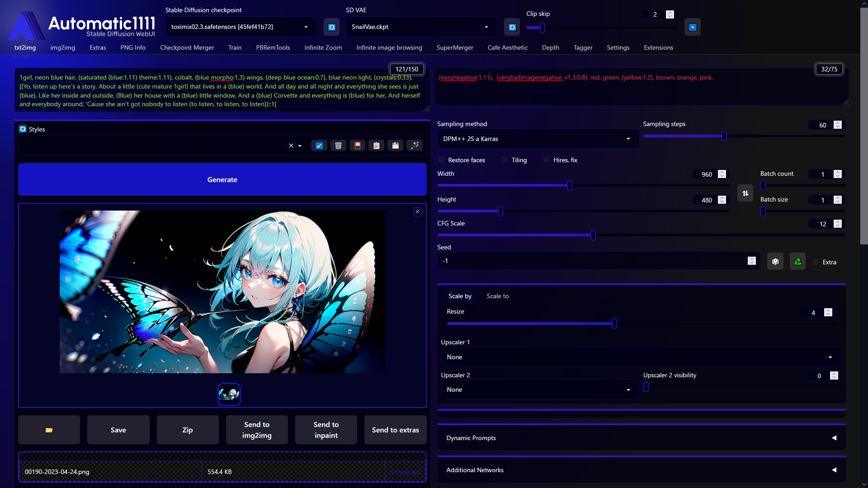Viewport: 868px width, 488px height.
Task: Click the trash icon to clear prompt
Action: tap(338, 145)
